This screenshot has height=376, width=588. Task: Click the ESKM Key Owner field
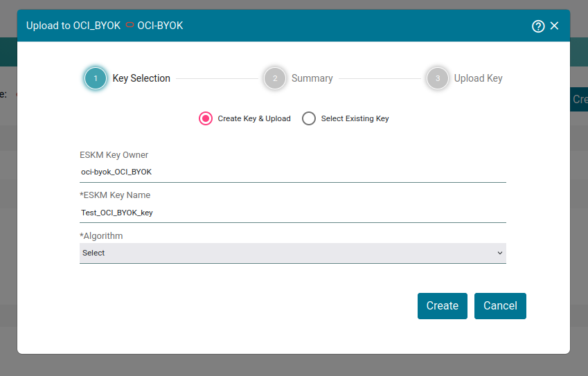click(293, 172)
